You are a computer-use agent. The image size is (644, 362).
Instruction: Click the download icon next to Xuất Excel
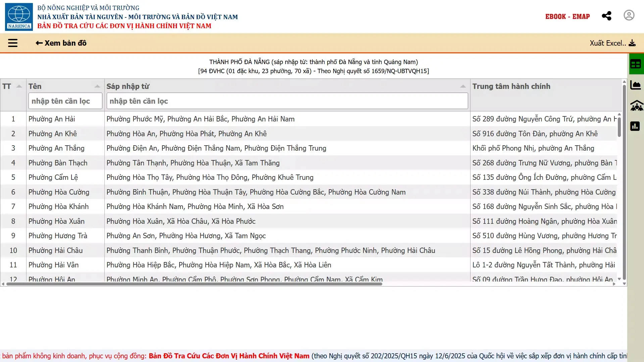(x=632, y=43)
